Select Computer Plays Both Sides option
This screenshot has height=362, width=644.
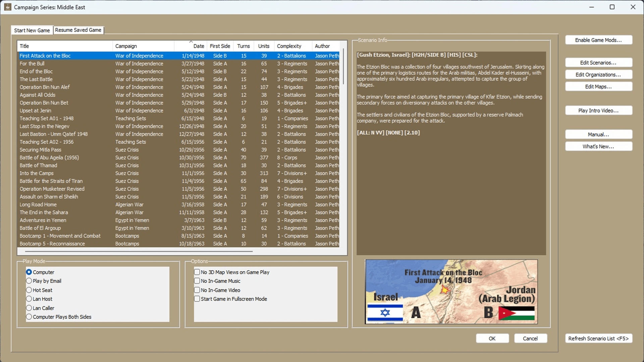[29, 317]
